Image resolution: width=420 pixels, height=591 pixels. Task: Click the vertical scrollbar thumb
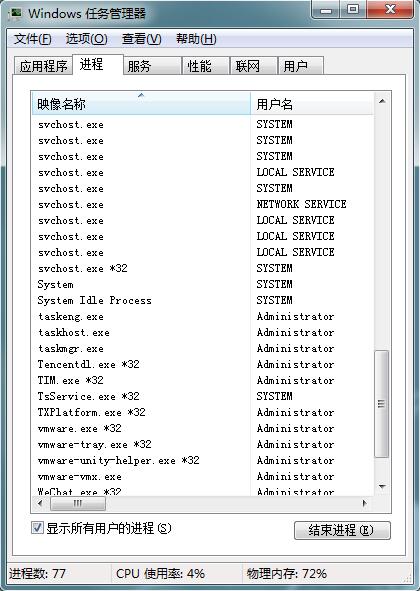(382, 404)
